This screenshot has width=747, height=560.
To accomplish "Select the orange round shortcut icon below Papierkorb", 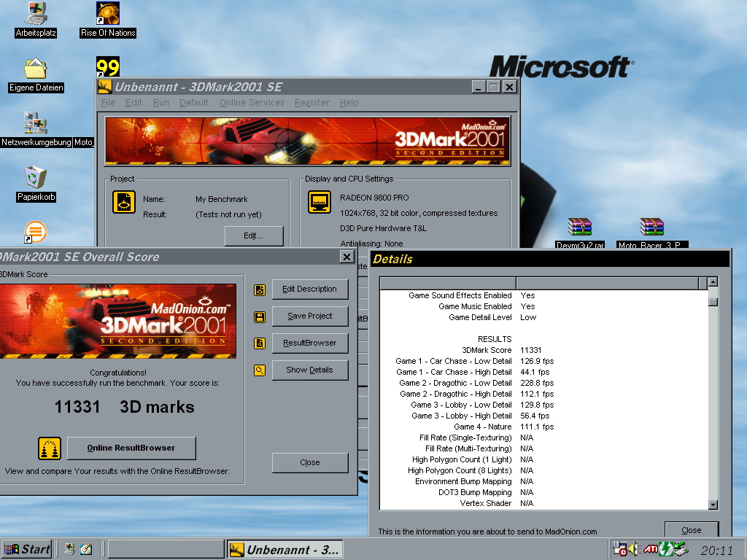I will pos(36,232).
